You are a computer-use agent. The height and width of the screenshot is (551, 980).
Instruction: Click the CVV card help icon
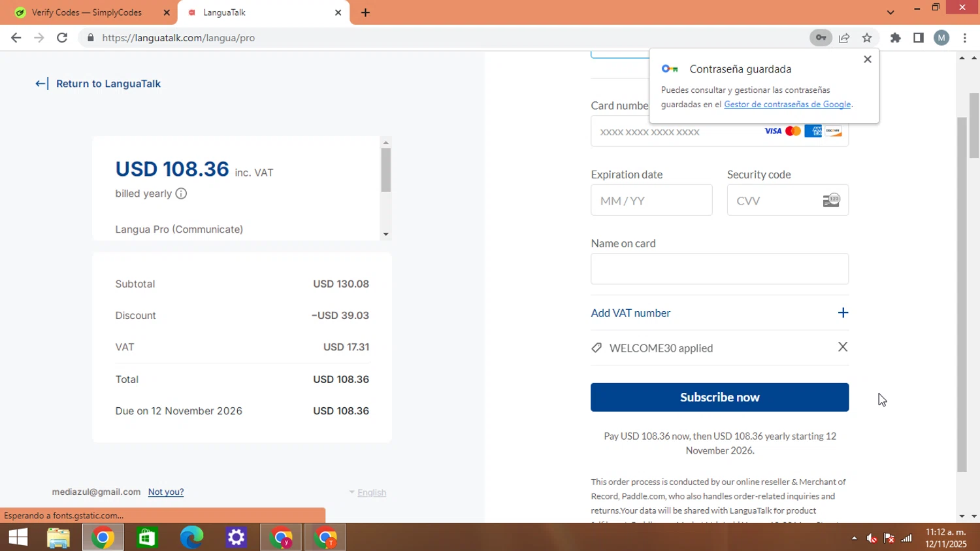click(831, 200)
